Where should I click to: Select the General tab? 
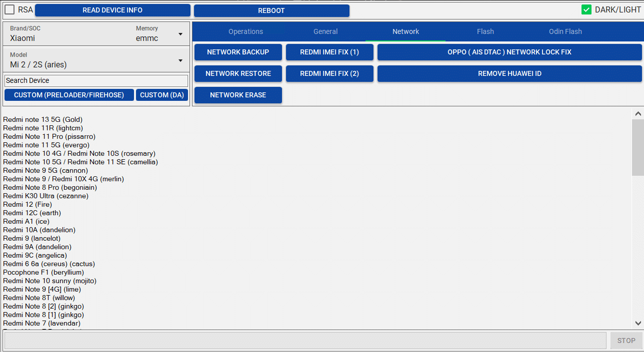tap(325, 31)
